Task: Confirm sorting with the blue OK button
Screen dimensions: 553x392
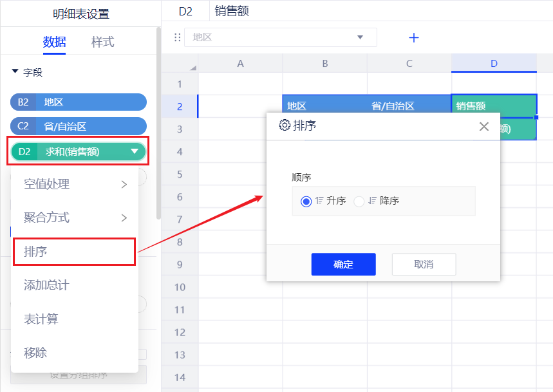Action: [x=343, y=265]
